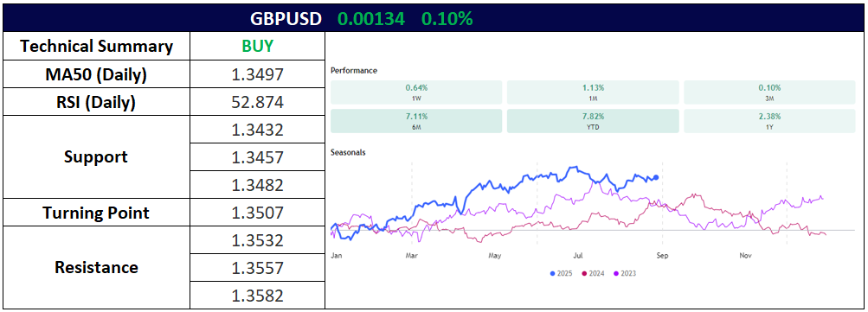Click the 3M performance tile
This screenshot has height=312, width=868.
pyautogui.click(x=769, y=92)
